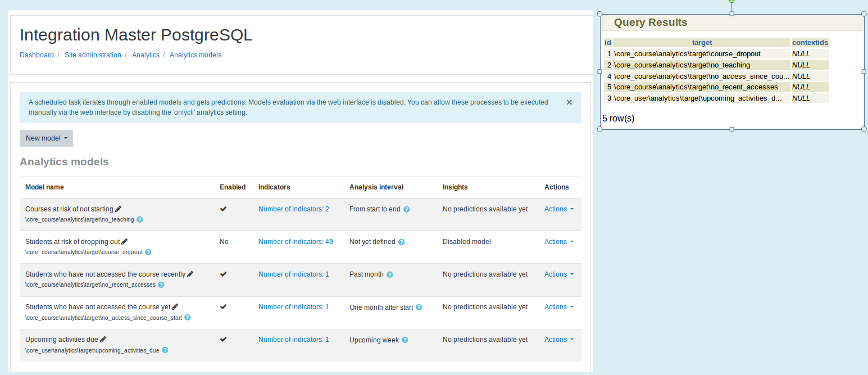Go to Dashboard breadcrumb
Image resolution: width=868 pixels, height=375 pixels.
click(37, 55)
